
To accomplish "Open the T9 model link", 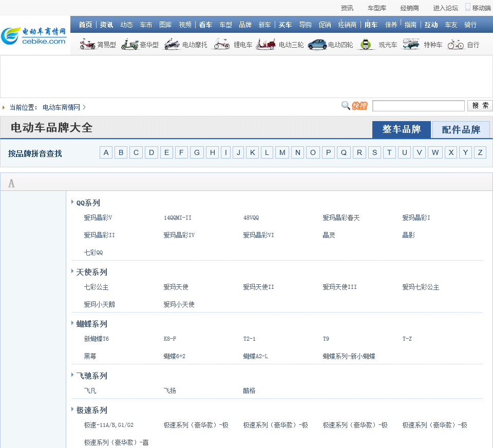I will click(326, 339).
